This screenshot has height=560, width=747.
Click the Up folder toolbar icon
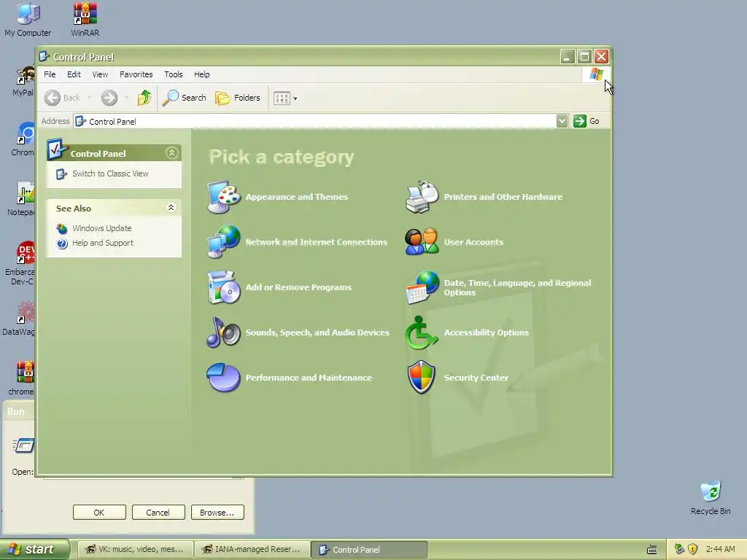(144, 98)
